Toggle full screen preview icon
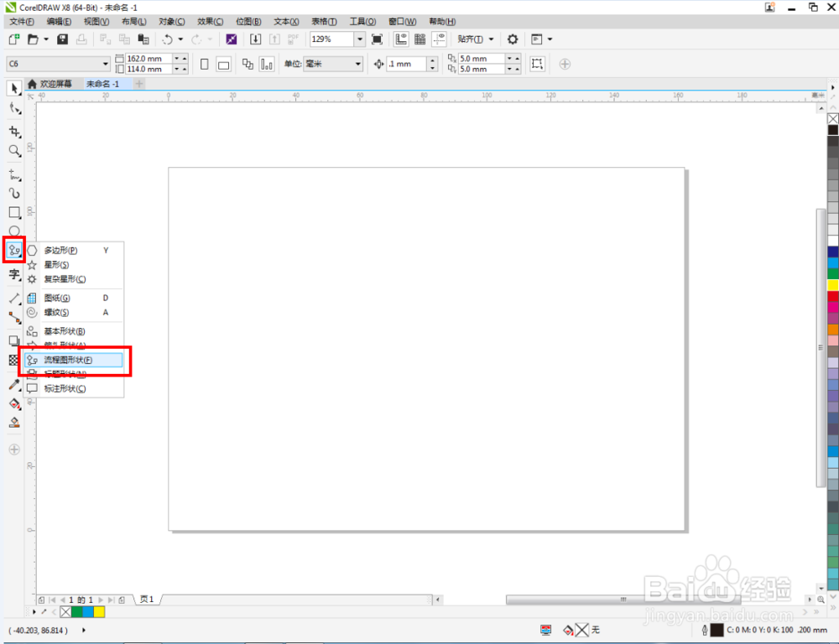Viewport: 839px width, 644px height. 378,39
